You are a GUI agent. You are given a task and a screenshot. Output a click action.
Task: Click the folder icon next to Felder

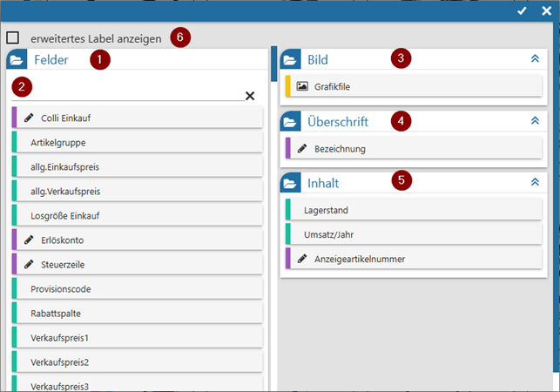click(x=18, y=60)
